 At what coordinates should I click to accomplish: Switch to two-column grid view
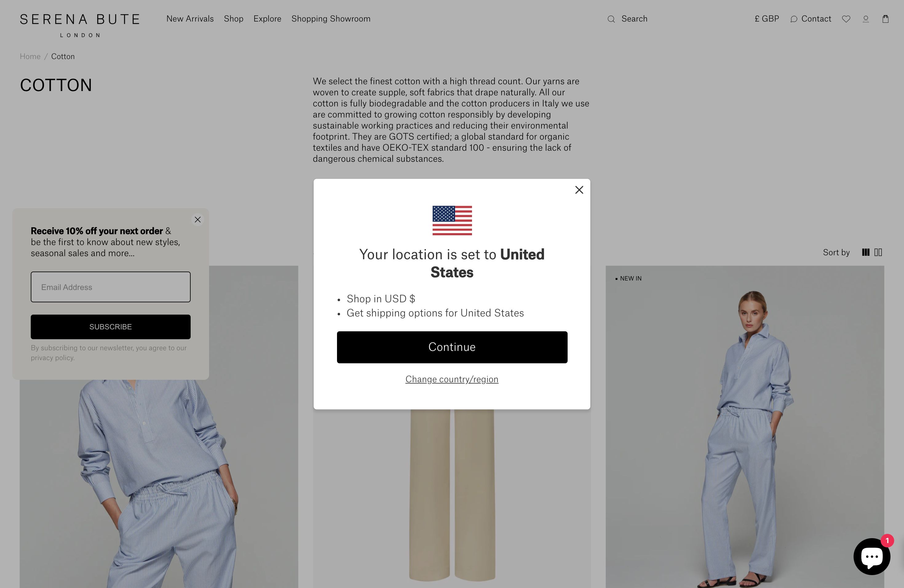[878, 252]
